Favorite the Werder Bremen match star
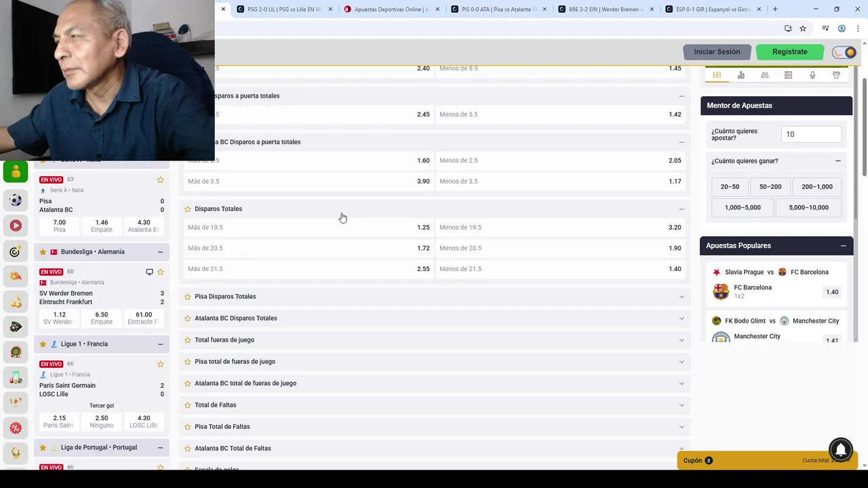Screen dimensions: 868x488 tap(161, 272)
